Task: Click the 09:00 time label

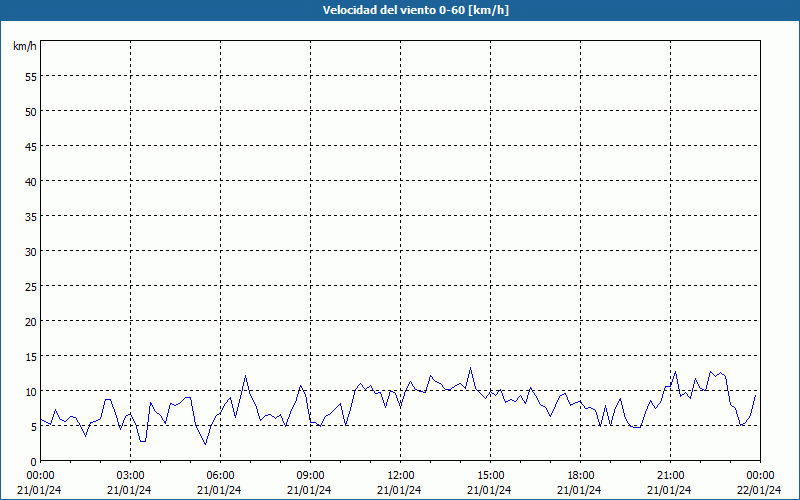Action: 310,476
